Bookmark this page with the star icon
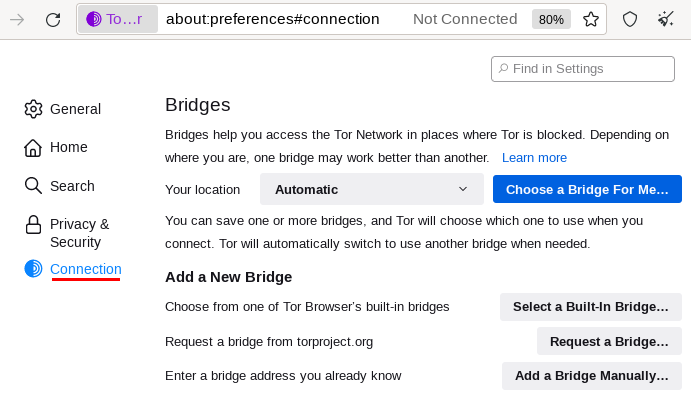This screenshot has height=400, width=691. pos(591,19)
